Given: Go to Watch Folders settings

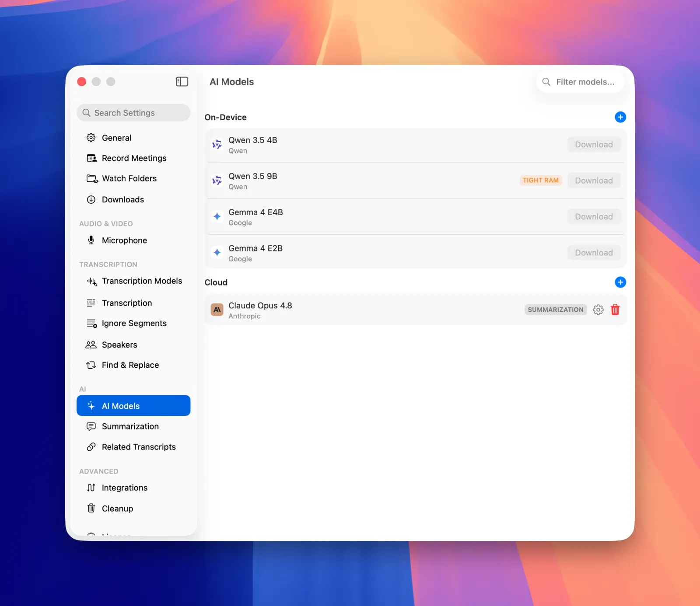Looking at the screenshot, I should pos(133,178).
